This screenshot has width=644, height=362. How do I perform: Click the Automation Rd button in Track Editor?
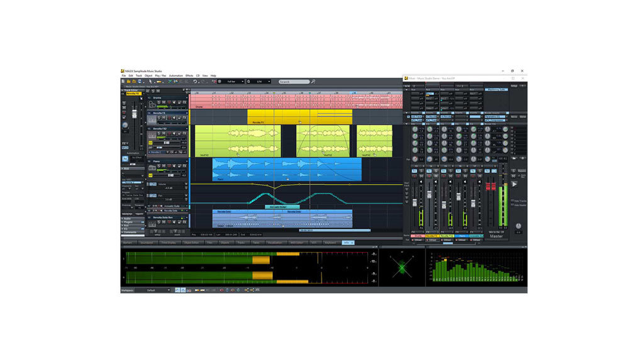[125, 158]
